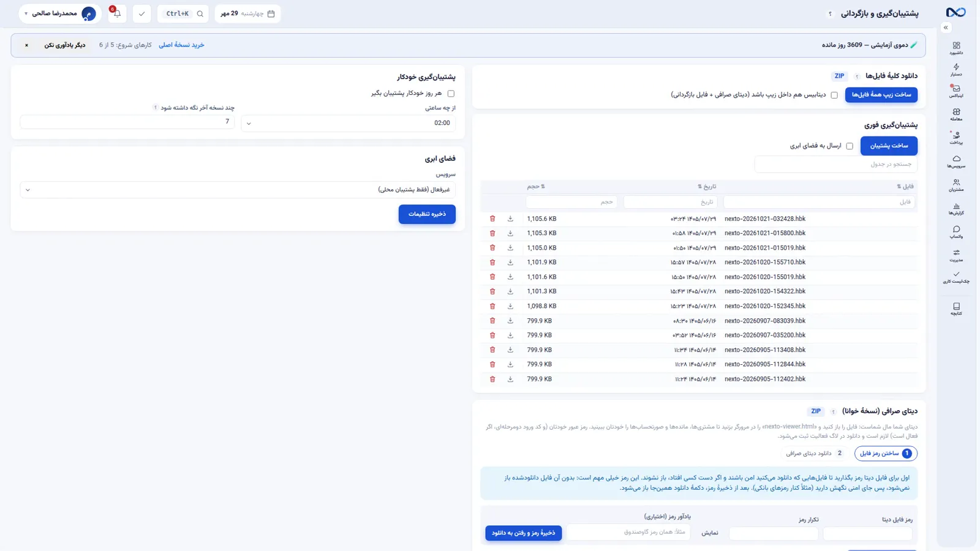Sort table by فایل column header
The image size is (980, 551).
pyautogui.click(x=905, y=187)
